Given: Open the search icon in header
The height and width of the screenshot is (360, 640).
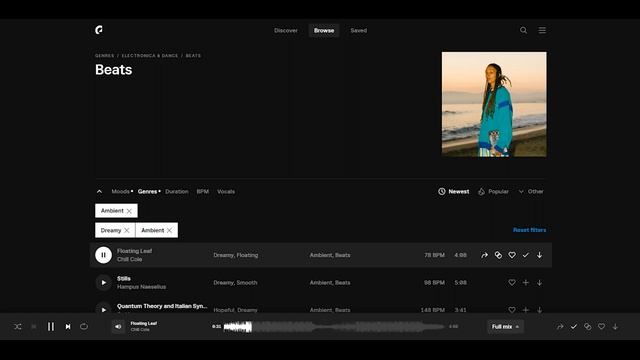Looking at the screenshot, I should [523, 30].
